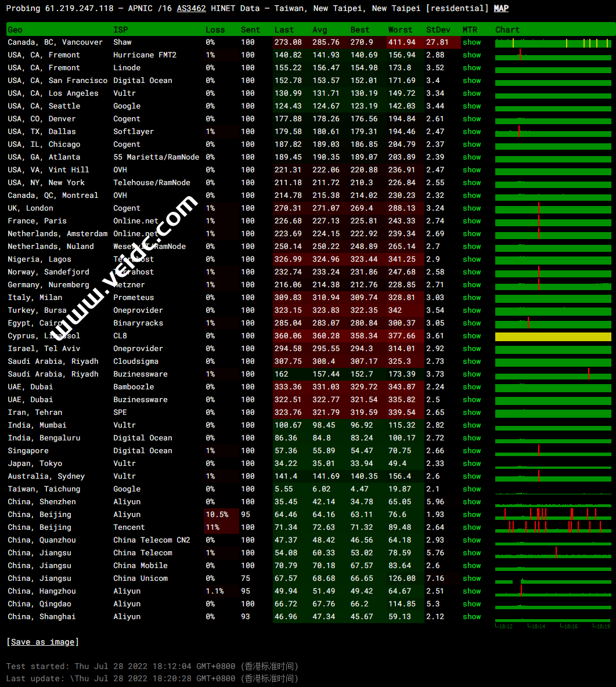Click the Worst column header
This screenshot has height=687, width=616.
pos(400,30)
